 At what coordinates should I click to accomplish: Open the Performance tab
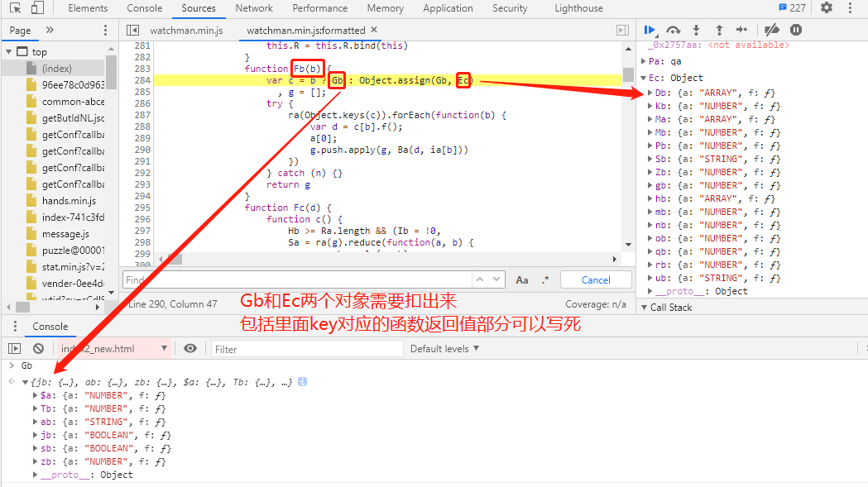tap(320, 8)
